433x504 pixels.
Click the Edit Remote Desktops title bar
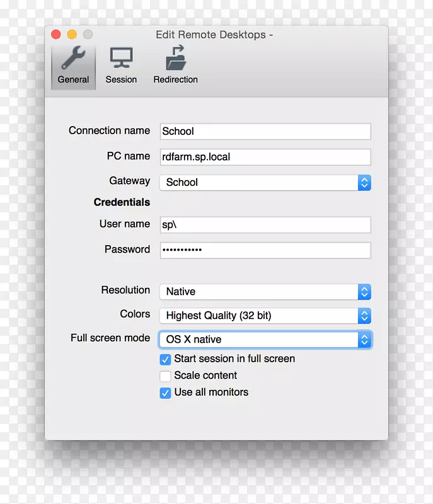pos(214,35)
